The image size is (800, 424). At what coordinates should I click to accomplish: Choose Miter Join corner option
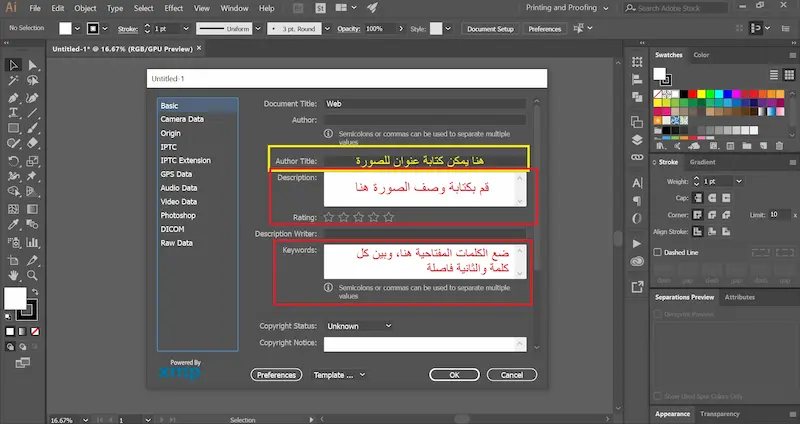click(697, 215)
